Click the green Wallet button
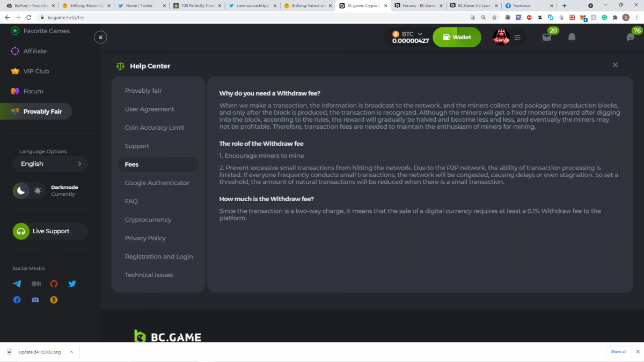Screen dimensions: 644x362 point(457,37)
